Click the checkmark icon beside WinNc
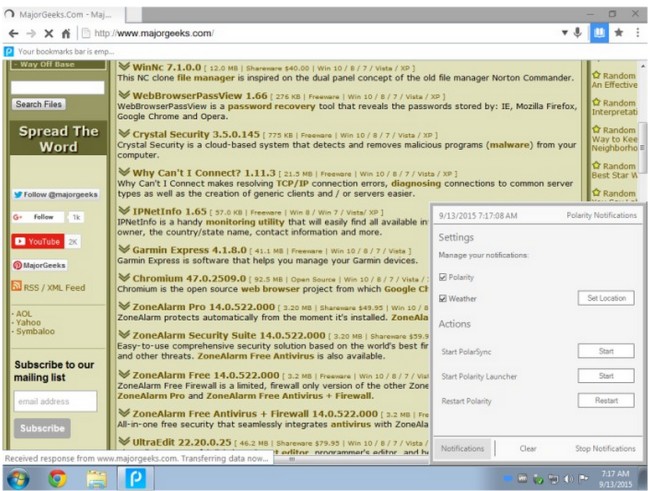Viewport: 650px width, 491px height. (124, 66)
